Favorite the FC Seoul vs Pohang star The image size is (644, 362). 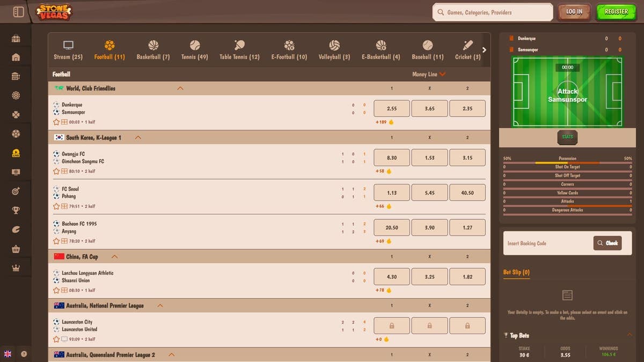click(x=56, y=206)
